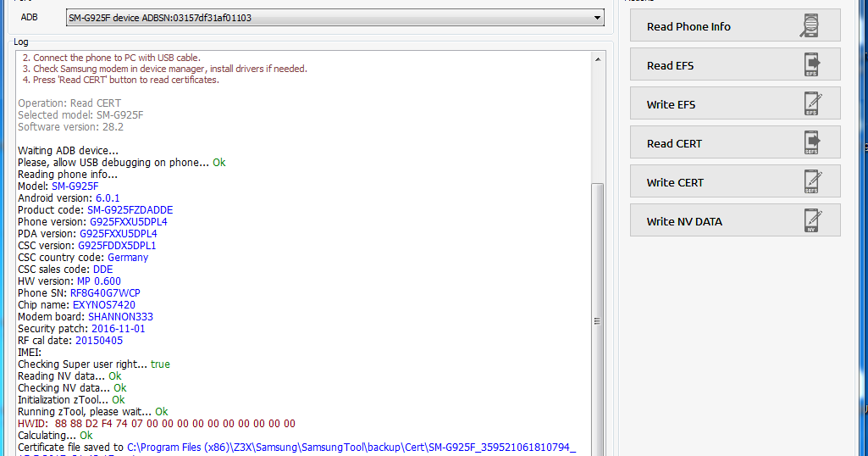The height and width of the screenshot is (456, 868).
Task: Click the HW version MP 0.600 value
Action: [98, 281]
